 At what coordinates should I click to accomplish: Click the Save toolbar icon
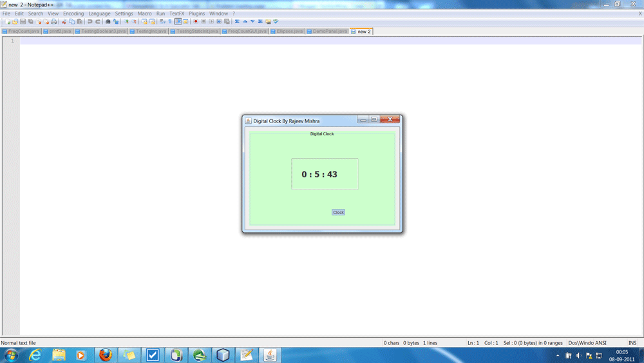click(x=23, y=21)
